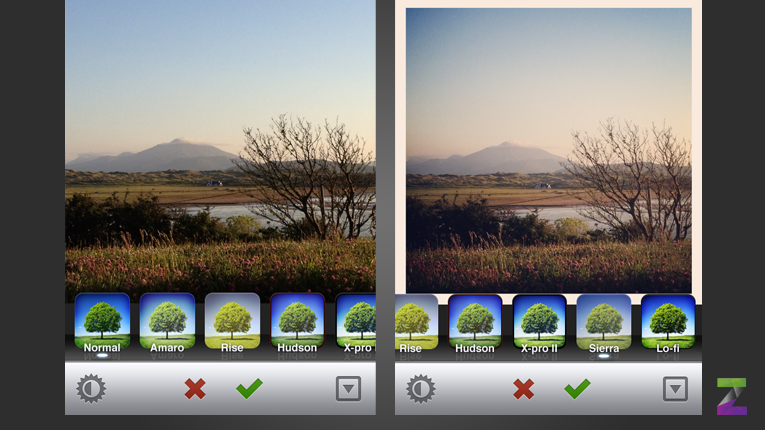
Task: Select the Normal filter in left panel
Action: (x=102, y=323)
